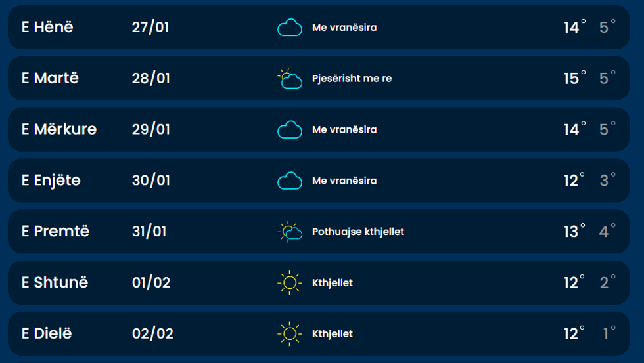Click the Pjesërisht me re description
This screenshot has width=644, height=363.
coord(352,79)
